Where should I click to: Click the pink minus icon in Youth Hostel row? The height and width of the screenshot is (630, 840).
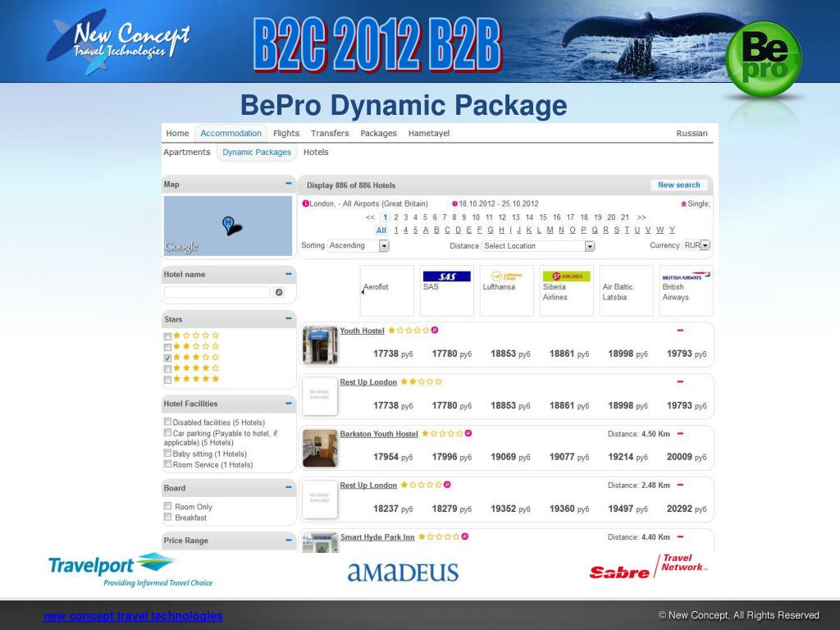[x=680, y=330]
